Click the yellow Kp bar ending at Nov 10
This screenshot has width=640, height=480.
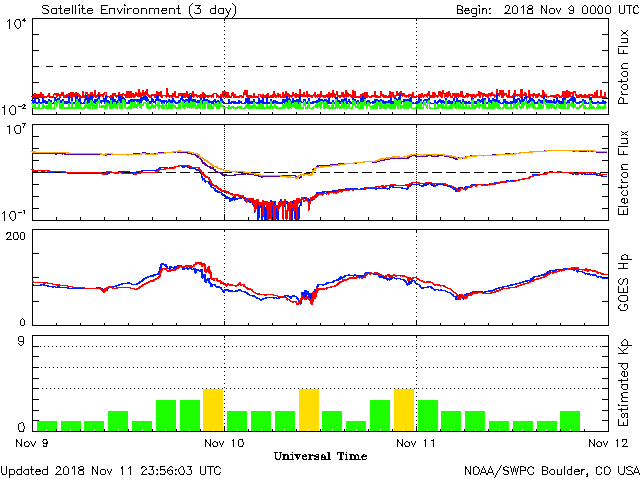[x=213, y=410]
